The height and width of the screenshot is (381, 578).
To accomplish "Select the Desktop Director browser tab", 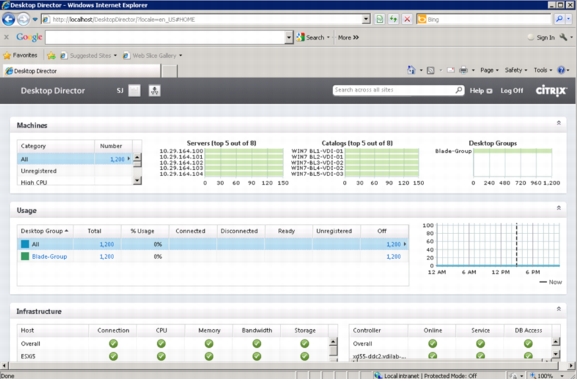I will [x=82, y=71].
